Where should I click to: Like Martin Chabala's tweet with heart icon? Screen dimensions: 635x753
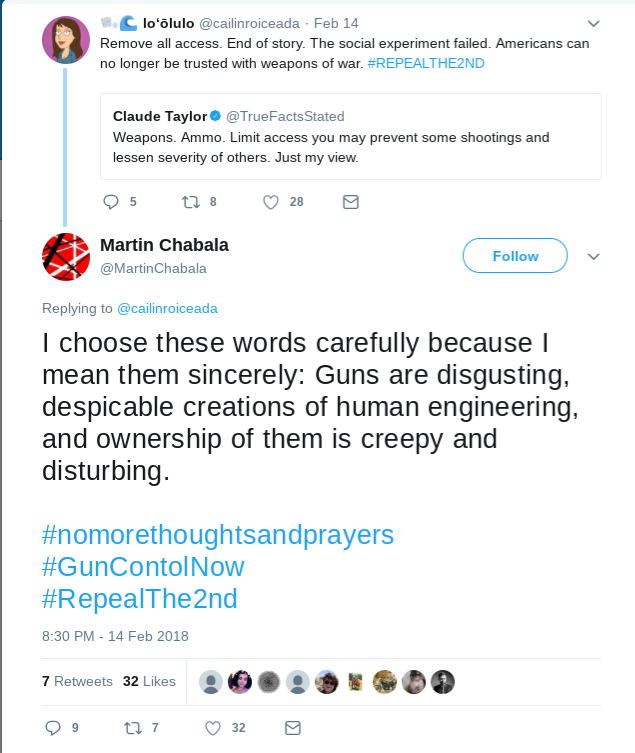212,727
